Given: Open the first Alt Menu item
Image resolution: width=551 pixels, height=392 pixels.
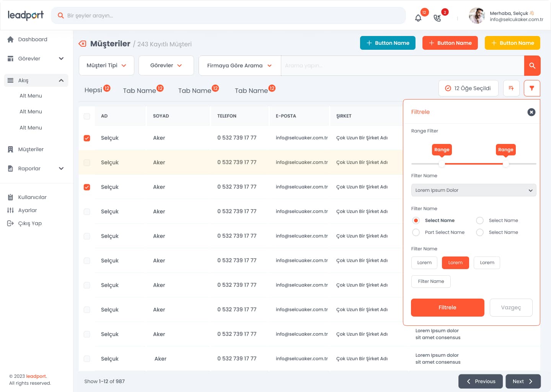Looking at the screenshot, I should (x=31, y=96).
